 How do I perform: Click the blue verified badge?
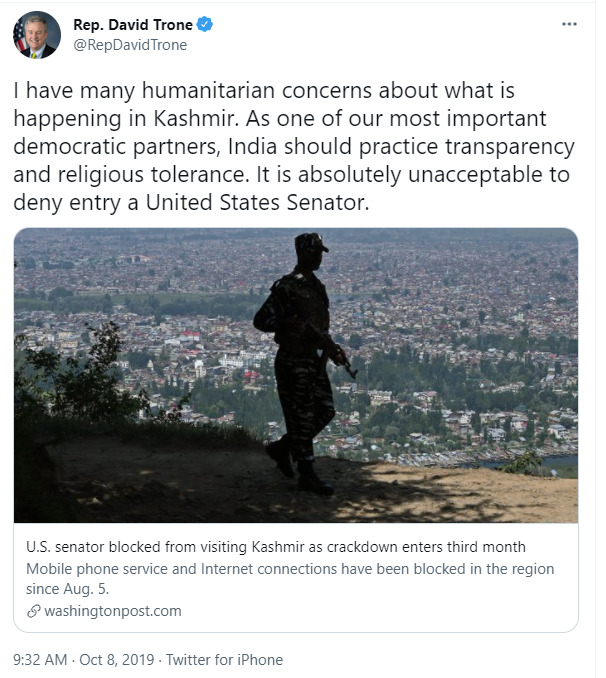(205, 24)
